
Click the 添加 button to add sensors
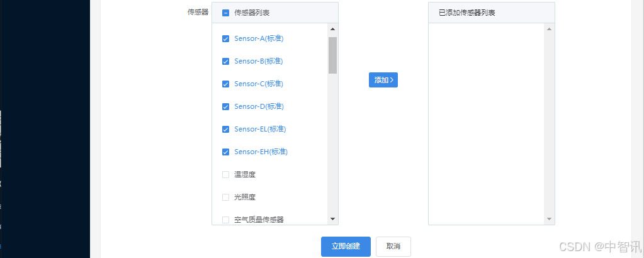[x=383, y=80]
